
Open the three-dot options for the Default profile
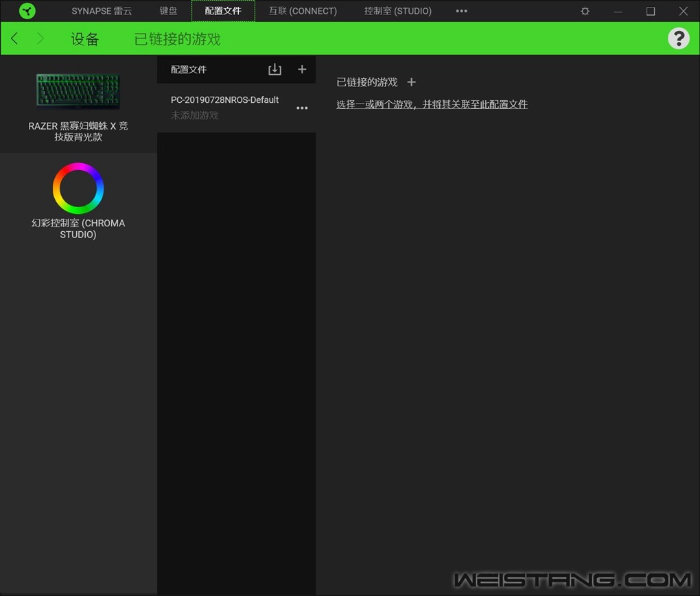click(x=302, y=108)
